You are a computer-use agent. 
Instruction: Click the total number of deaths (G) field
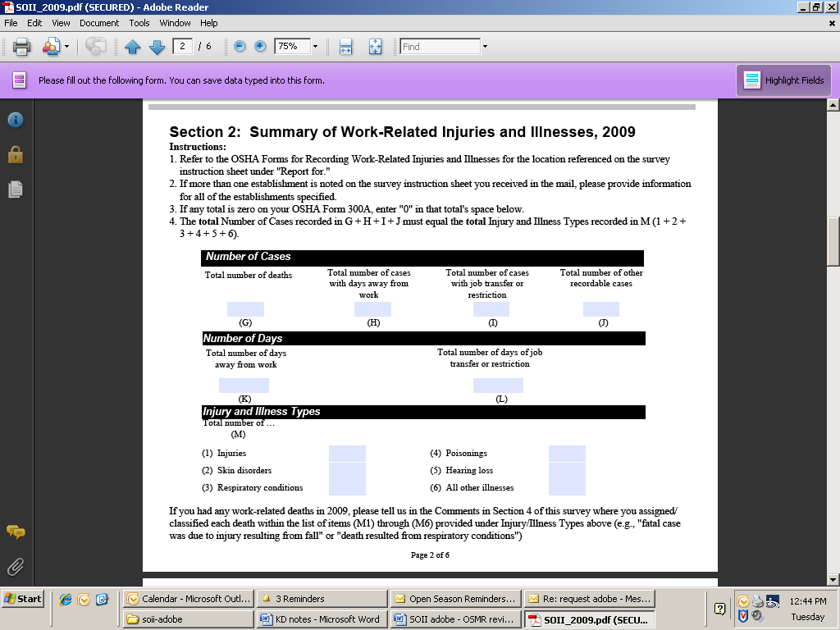click(245, 309)
